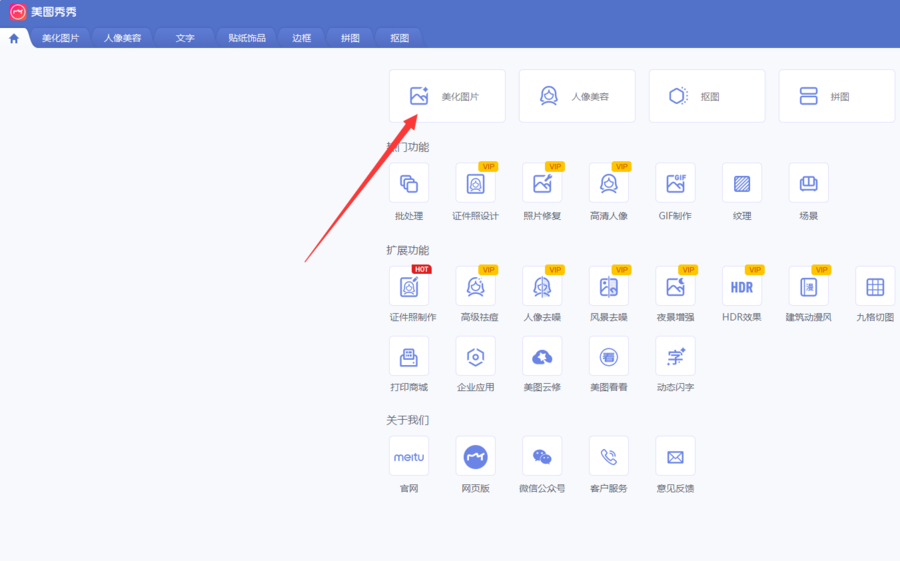Open the 美图看看 viewer
Screen dimensions: 900x561
[608, 357]
